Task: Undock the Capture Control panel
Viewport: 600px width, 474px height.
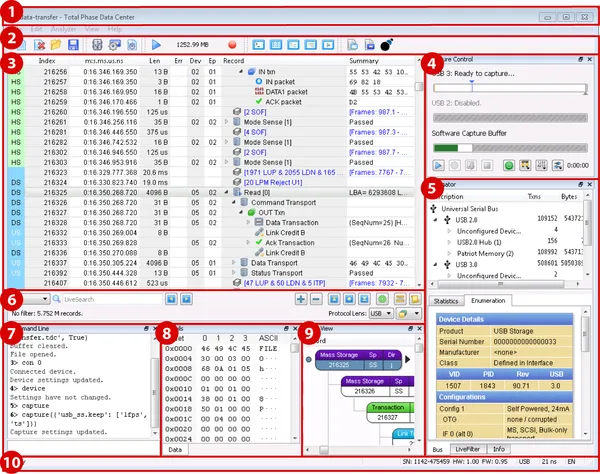Action: point(580,59)
